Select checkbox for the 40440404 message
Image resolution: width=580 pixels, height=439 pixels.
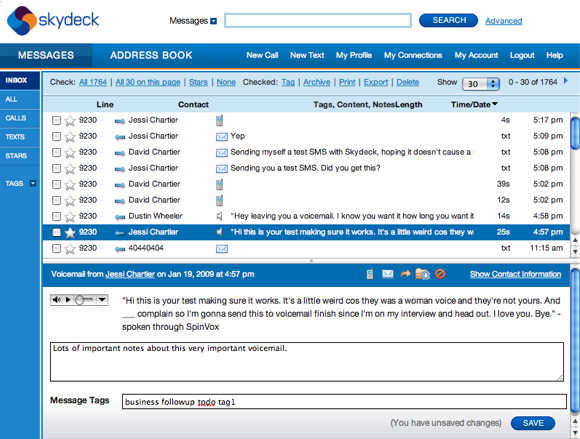tap(56, 248)
